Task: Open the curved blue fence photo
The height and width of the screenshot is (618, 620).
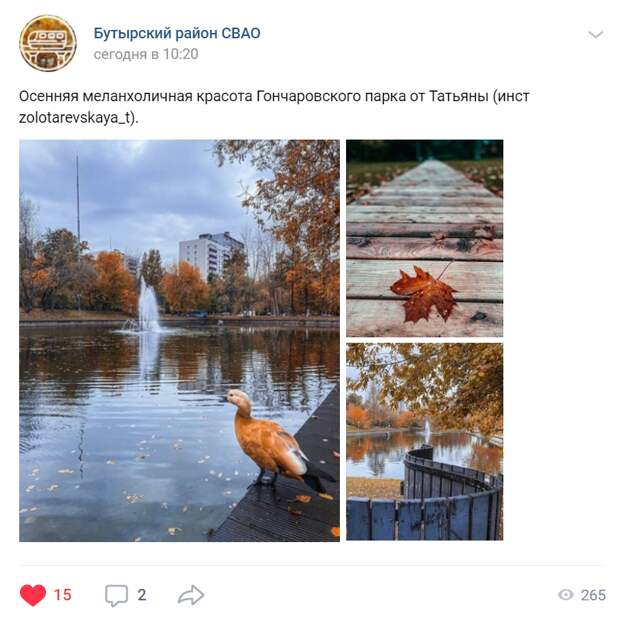Action: point(425,442)
